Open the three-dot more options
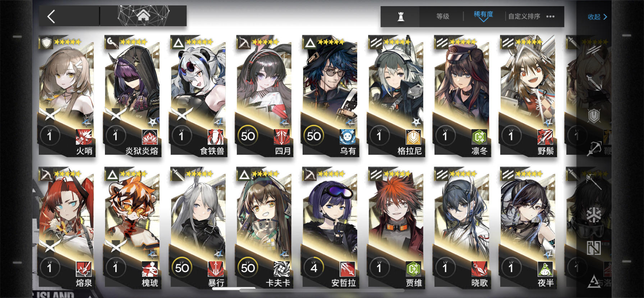Screen dimensions: 644x298 [x=550, y=16]
